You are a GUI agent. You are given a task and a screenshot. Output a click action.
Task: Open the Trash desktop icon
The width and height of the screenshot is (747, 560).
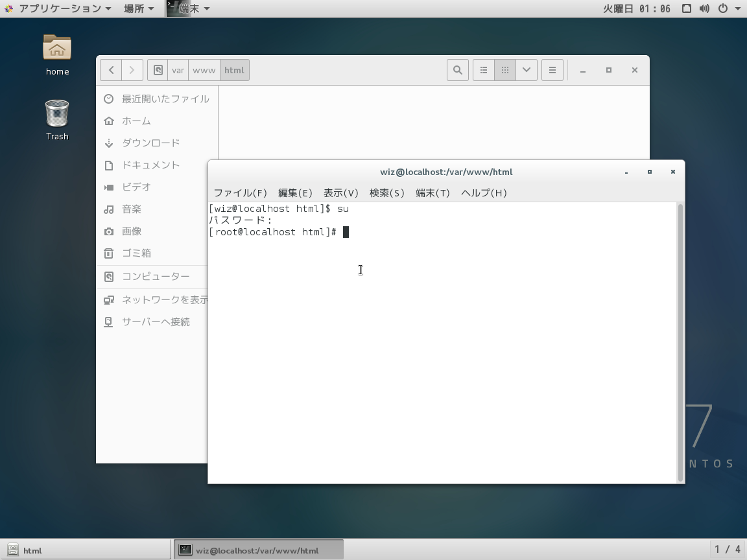pyautogui.click(x=57, y=120)
